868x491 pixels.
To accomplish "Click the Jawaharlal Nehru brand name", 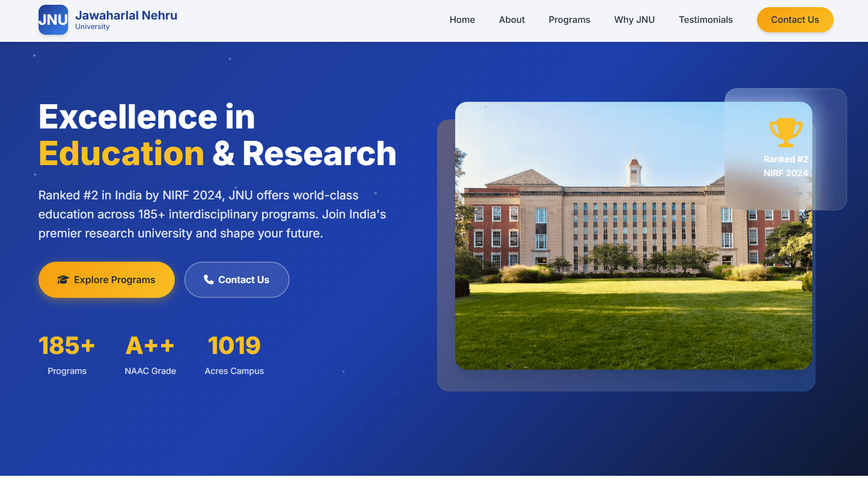I will click(x=126, y=15).
